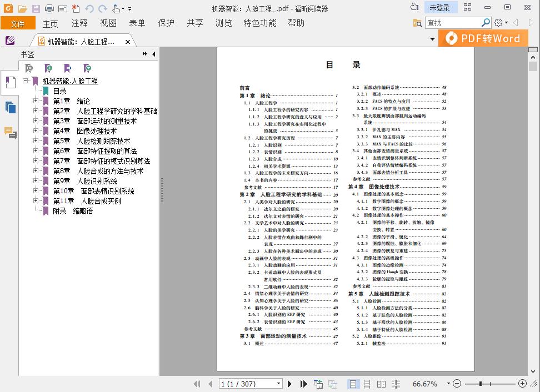
Task: Enable continuous facing view mode
Action: (396, 384)
